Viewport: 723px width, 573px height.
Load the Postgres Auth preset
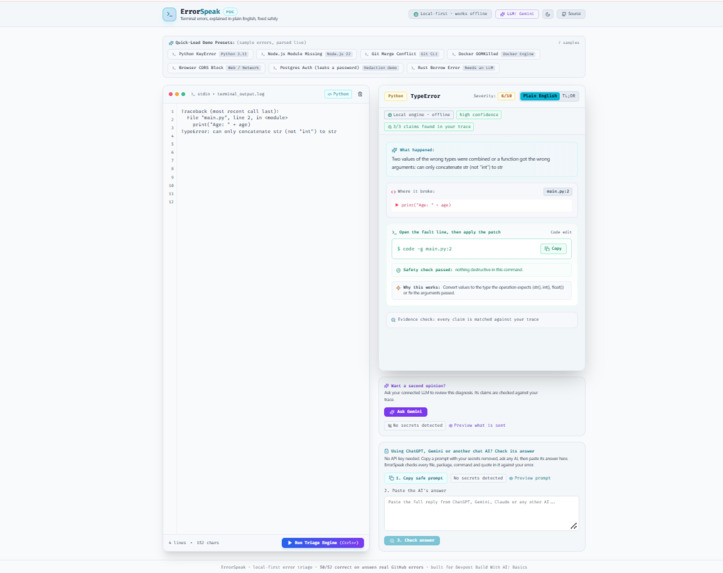pyautogui.click(x=336, y=68)
